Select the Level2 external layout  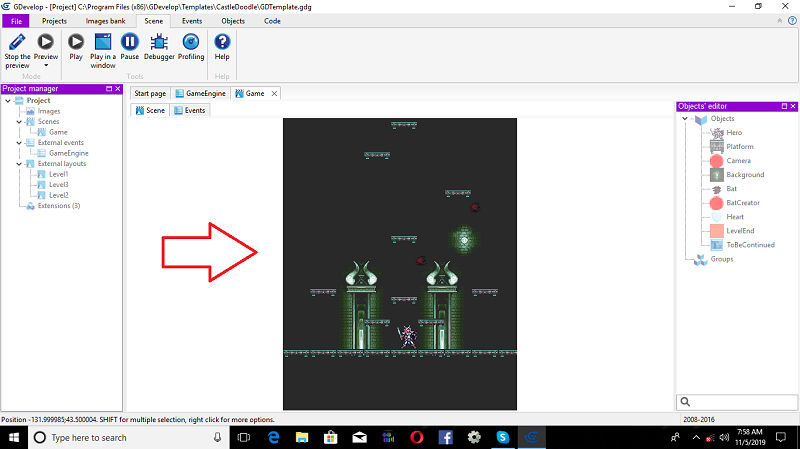[x=58, y=195]
